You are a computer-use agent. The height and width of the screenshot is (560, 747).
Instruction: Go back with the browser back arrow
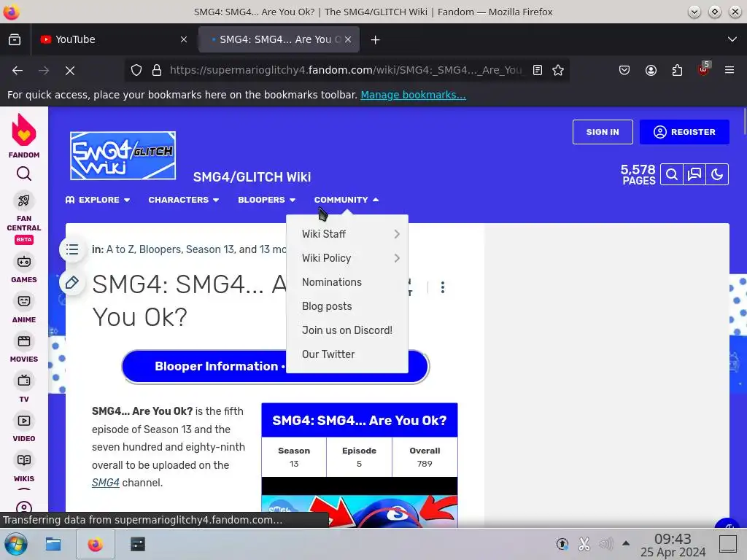pos(18,71)
